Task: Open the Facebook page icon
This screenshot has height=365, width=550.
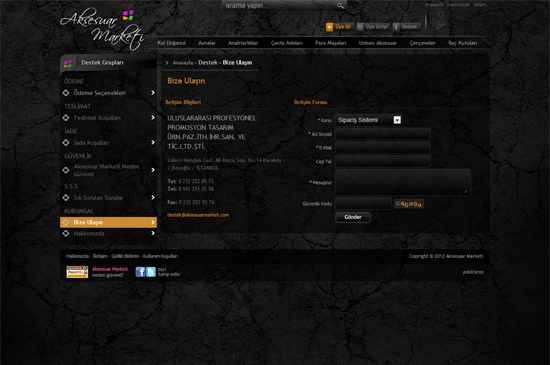Action: pyautogui.click(x=140, y=272)
